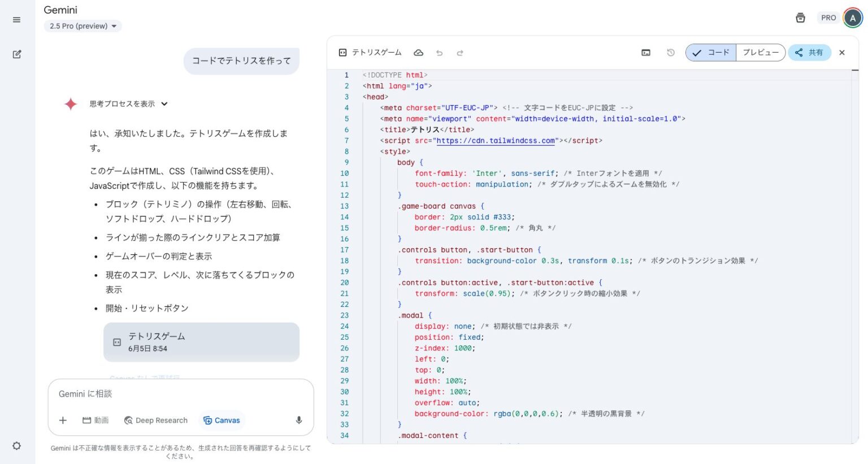Open the sidebar with the hamburger icon

(x=17, y=19)
